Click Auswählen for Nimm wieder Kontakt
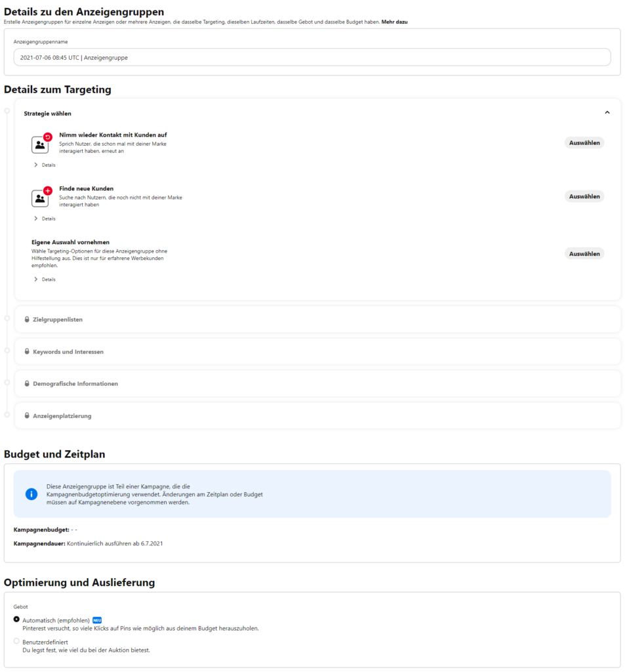The image size is (625, 672). click(x=584, y=142)
